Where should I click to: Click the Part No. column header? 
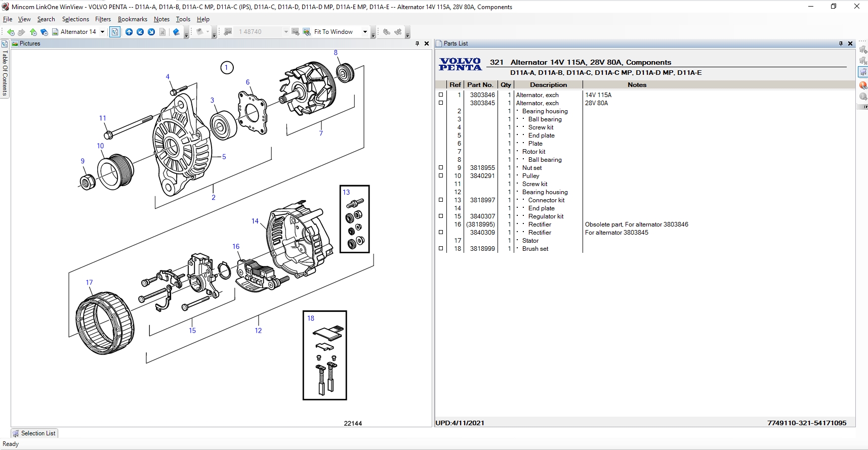480,85
